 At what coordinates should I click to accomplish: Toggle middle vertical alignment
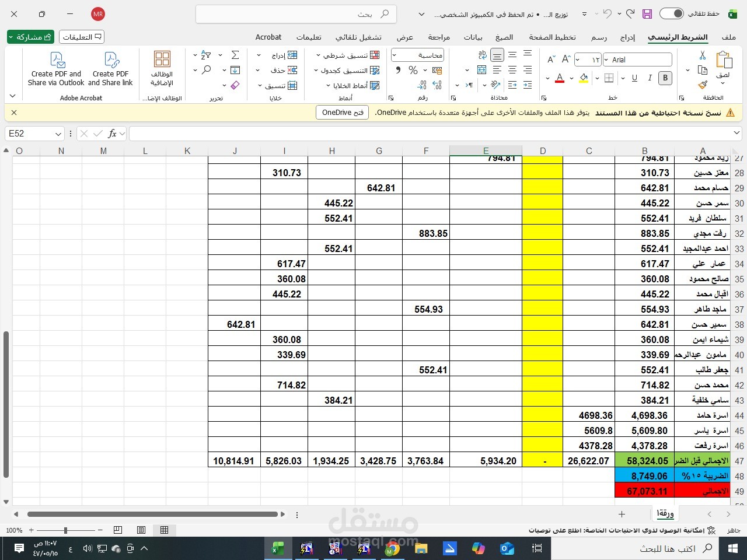click(x=512, y=55)
